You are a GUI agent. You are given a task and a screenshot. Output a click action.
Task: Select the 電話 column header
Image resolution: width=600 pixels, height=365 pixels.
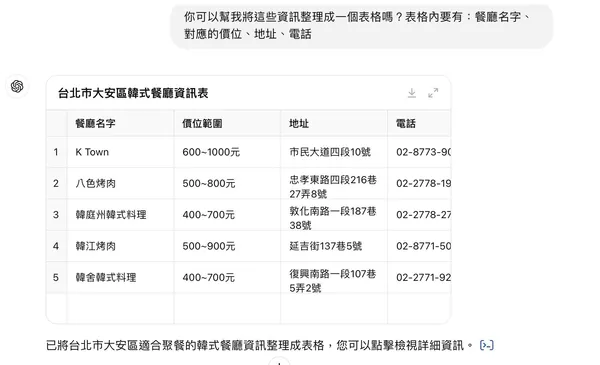419,124
